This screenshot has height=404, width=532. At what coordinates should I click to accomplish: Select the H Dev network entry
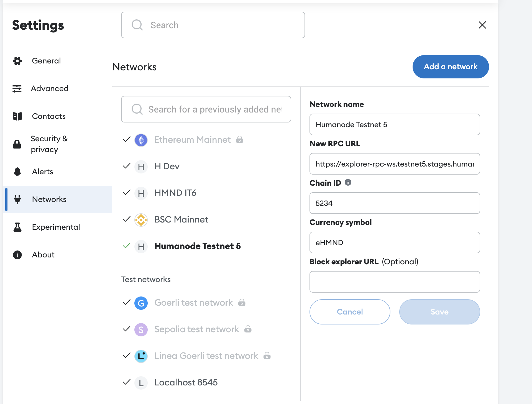tap(167, 166)
